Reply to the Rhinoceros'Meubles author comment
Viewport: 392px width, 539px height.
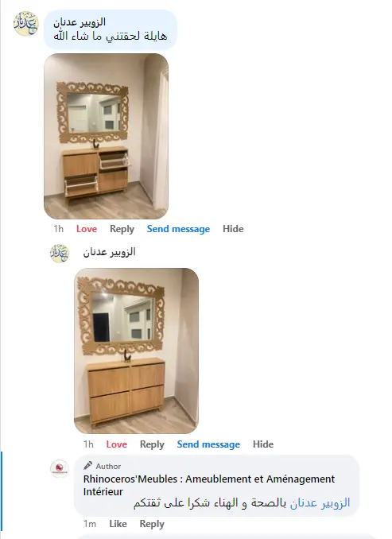152,524
